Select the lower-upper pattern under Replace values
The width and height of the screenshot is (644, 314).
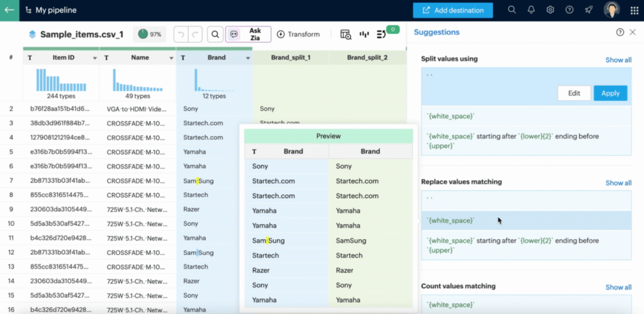(x=526, y=245)
